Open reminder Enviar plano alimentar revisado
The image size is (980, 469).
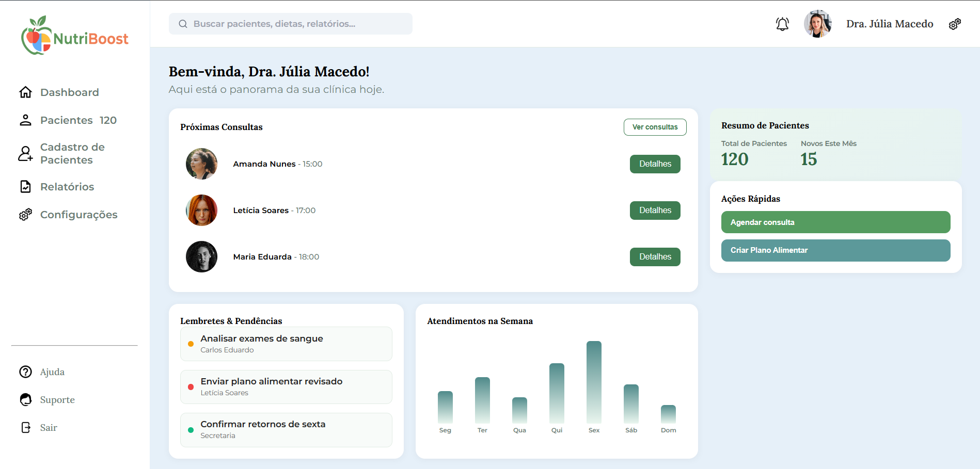286,387
